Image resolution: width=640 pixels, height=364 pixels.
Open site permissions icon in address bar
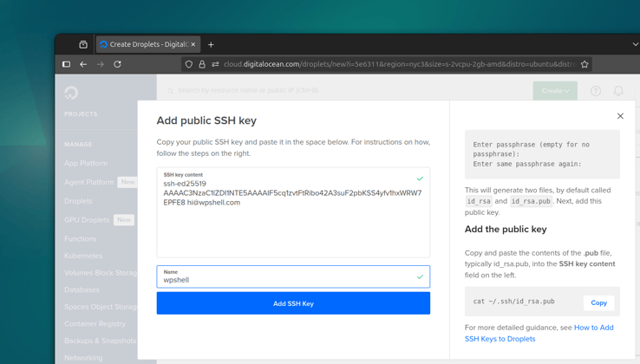[x=215, y=64]
